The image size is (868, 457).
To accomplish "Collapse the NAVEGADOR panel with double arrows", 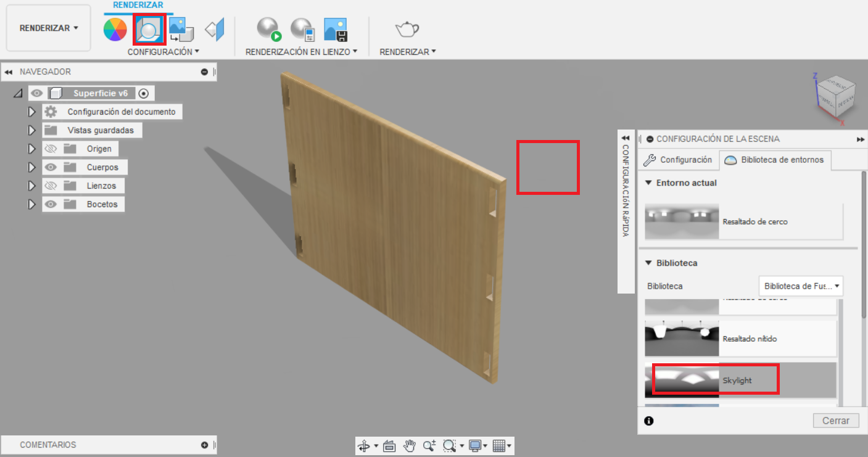I will pos(9,72).
